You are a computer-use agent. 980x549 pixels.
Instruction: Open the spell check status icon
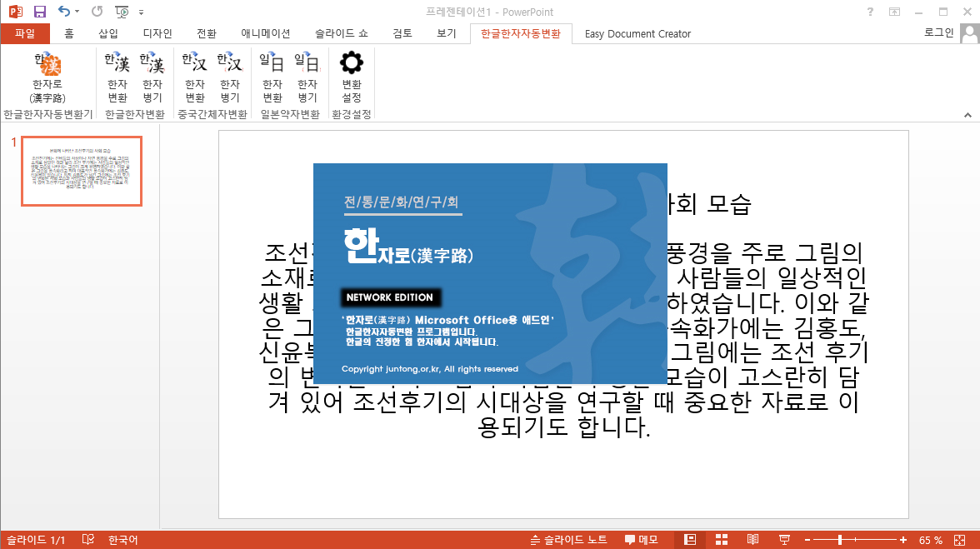point(88,540)
